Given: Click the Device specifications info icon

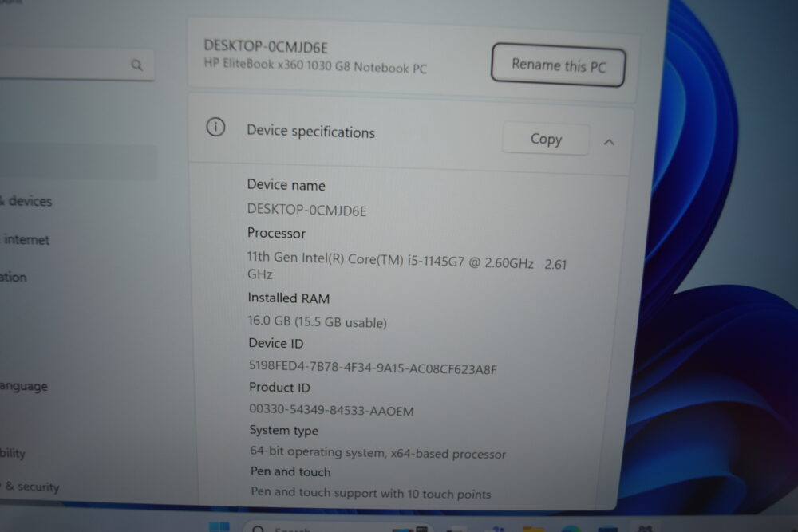Looking at the screenshot, I should 215,127.
